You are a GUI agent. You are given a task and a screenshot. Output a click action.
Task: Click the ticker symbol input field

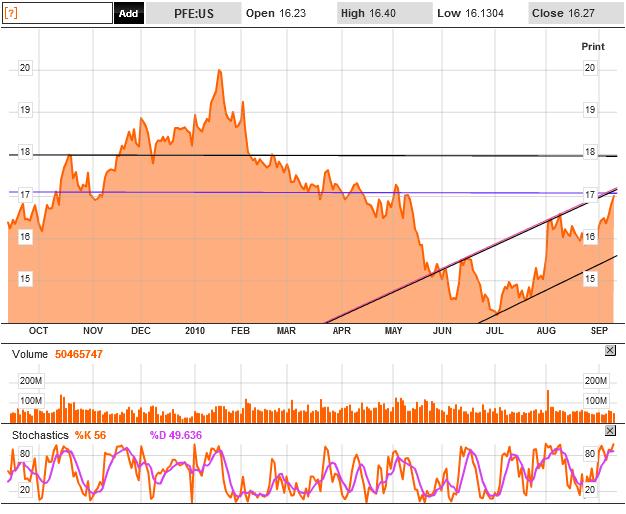(x=57, y=13)
